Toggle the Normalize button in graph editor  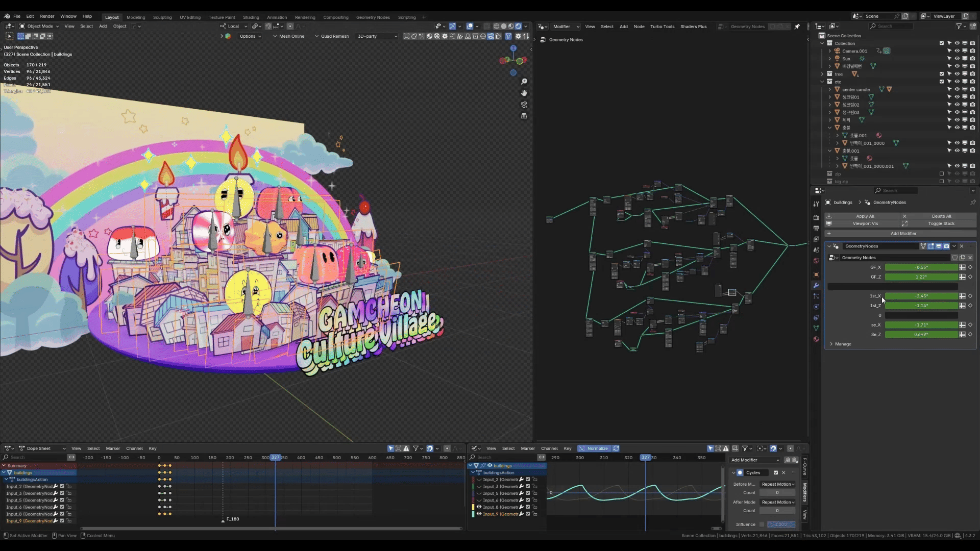[x=594, y=448]
